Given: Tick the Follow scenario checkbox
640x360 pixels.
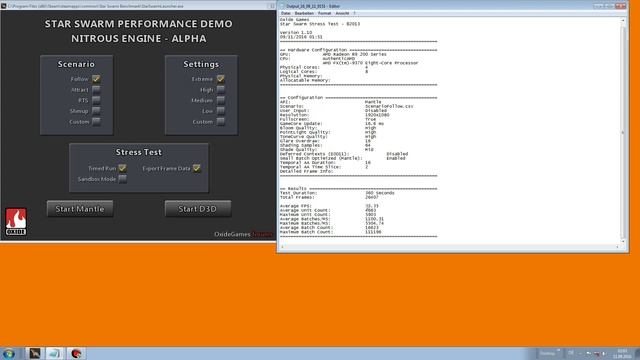Looking at the screenshot, I should tap(96, 79).
